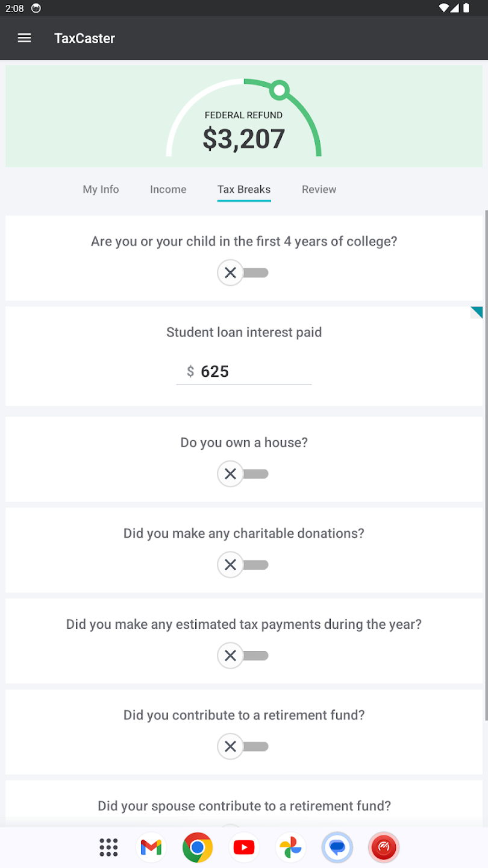Open Google Photos from the dock

(x=290, y=848)
